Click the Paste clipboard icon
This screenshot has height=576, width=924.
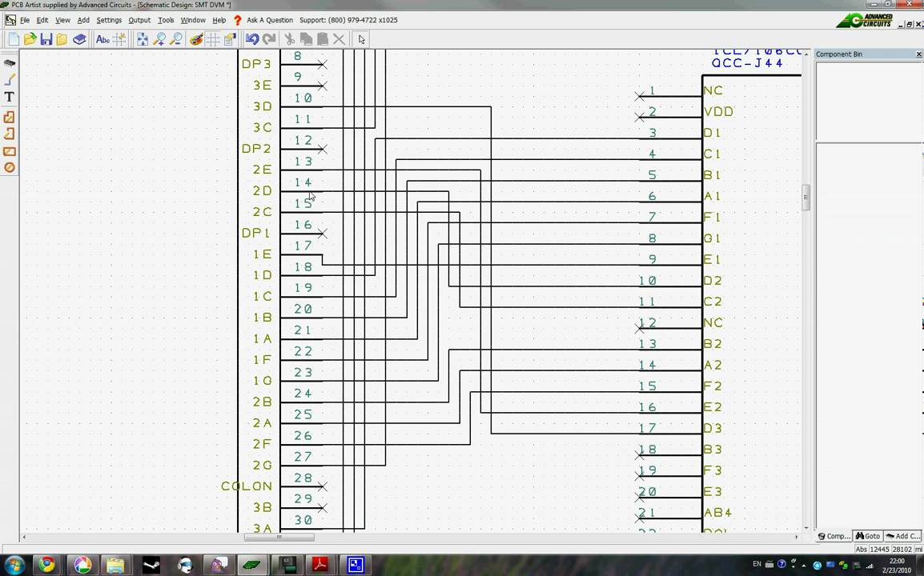(323, 39)
